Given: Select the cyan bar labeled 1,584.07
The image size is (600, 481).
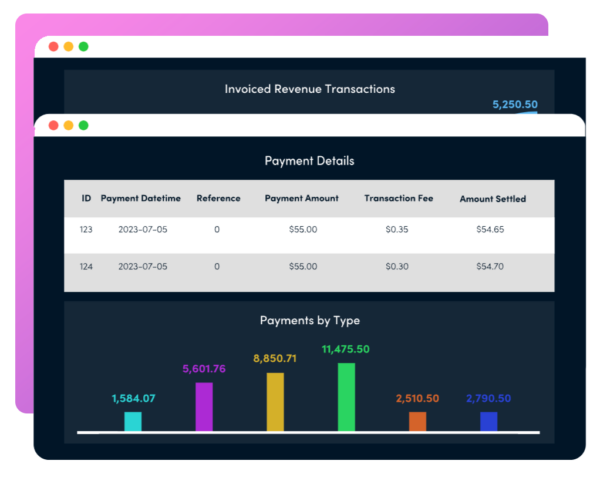Looking at the screenshot, I should pos(132,421).
